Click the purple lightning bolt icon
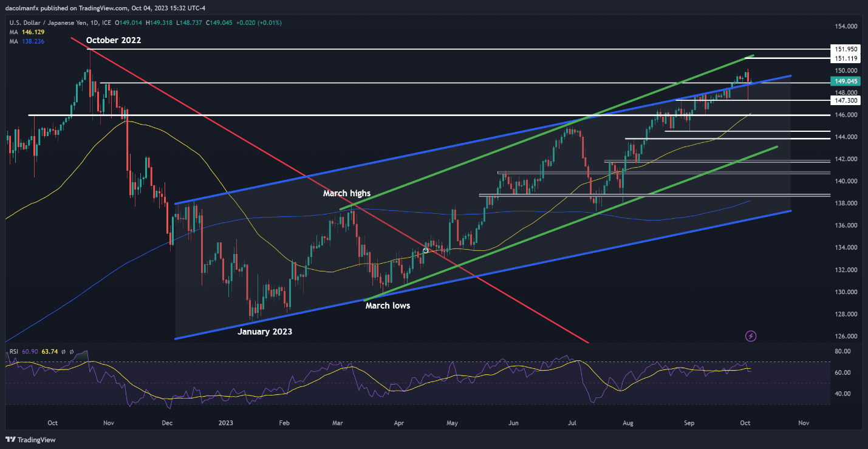Viewport: 868px width, 449px height. (x=751, y=335)
